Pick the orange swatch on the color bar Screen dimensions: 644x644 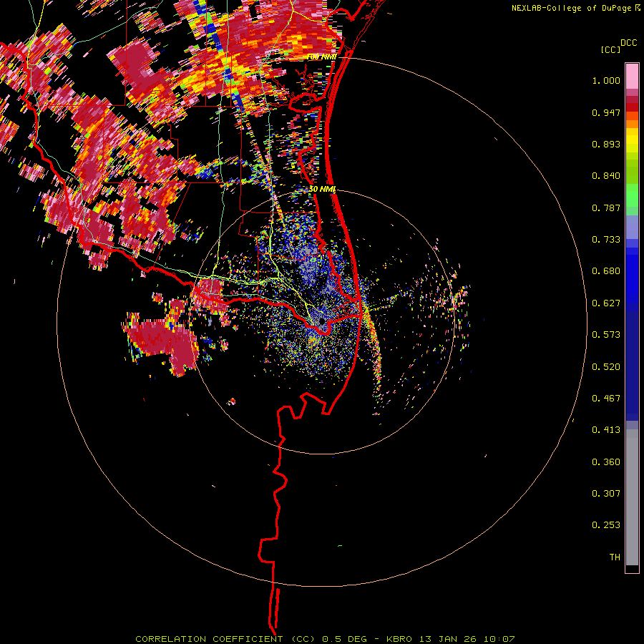632,124
